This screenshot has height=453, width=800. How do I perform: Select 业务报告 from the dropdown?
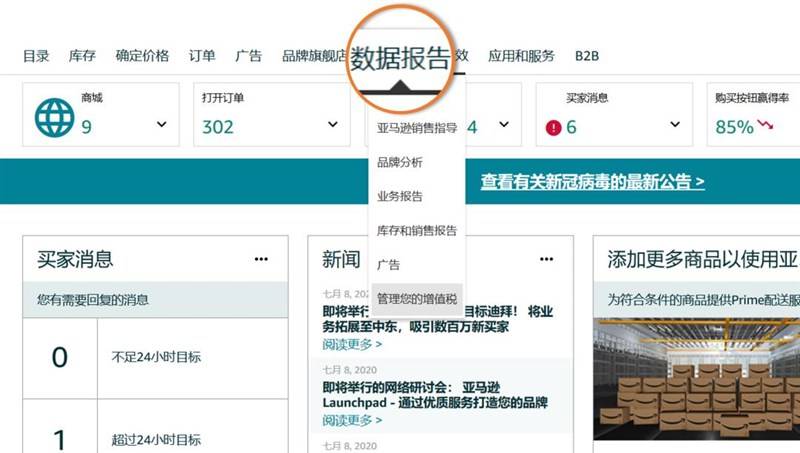(x=399, y=196)
